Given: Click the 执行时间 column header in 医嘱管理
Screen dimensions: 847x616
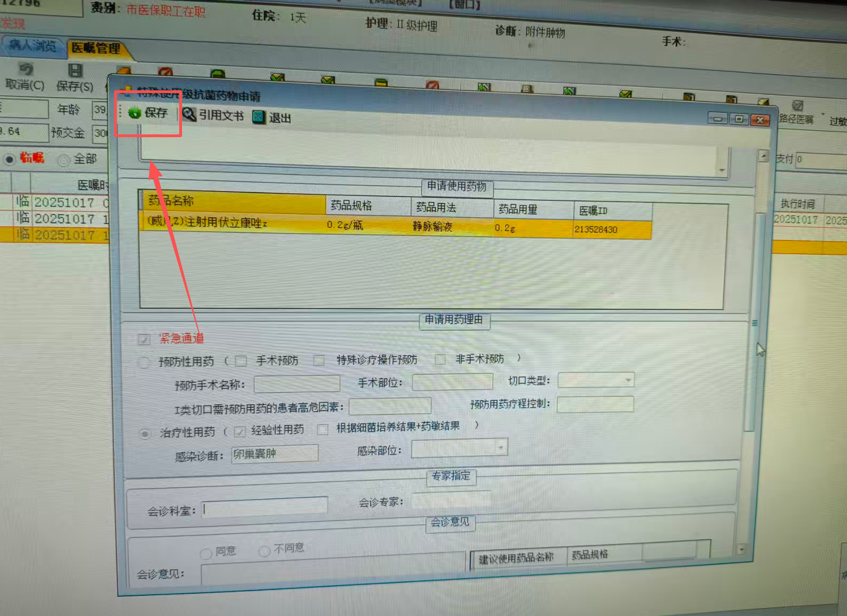Looking at the screenshot, I should [798, 204].
